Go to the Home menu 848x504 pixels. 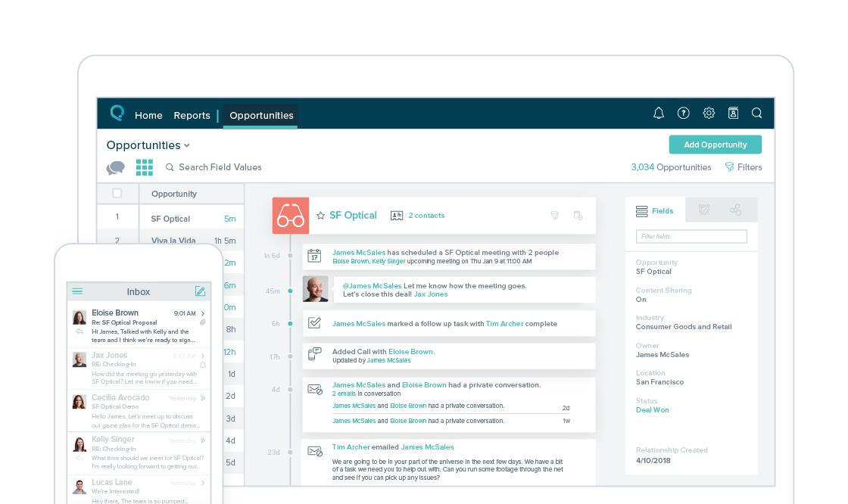[x=148, y=115]
